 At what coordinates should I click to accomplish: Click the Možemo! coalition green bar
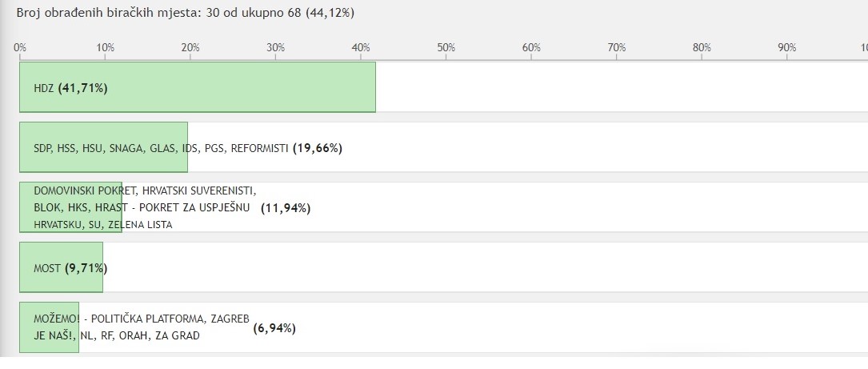click(50, 327)
